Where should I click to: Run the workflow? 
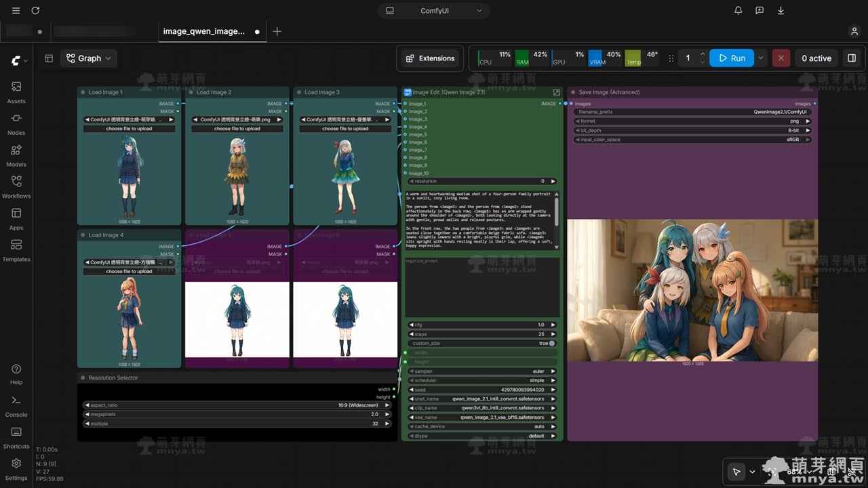point(732,58)
